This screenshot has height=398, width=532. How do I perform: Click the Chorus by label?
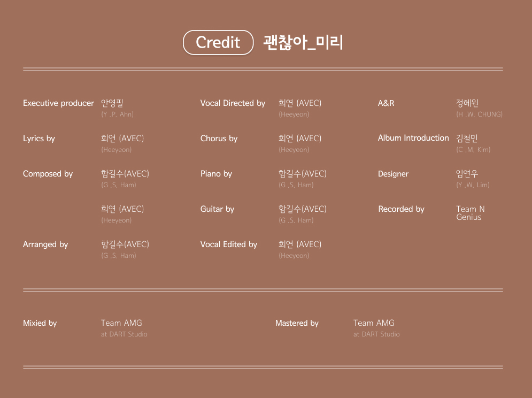219,139
